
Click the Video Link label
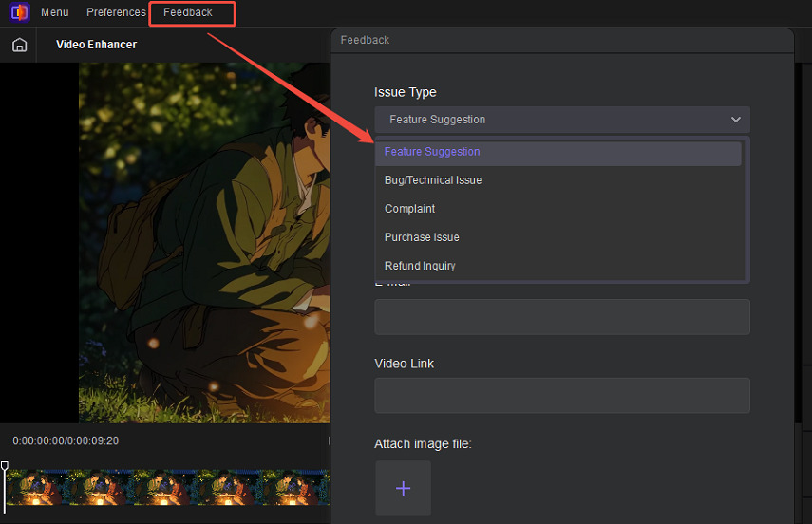tap(404, 364)
